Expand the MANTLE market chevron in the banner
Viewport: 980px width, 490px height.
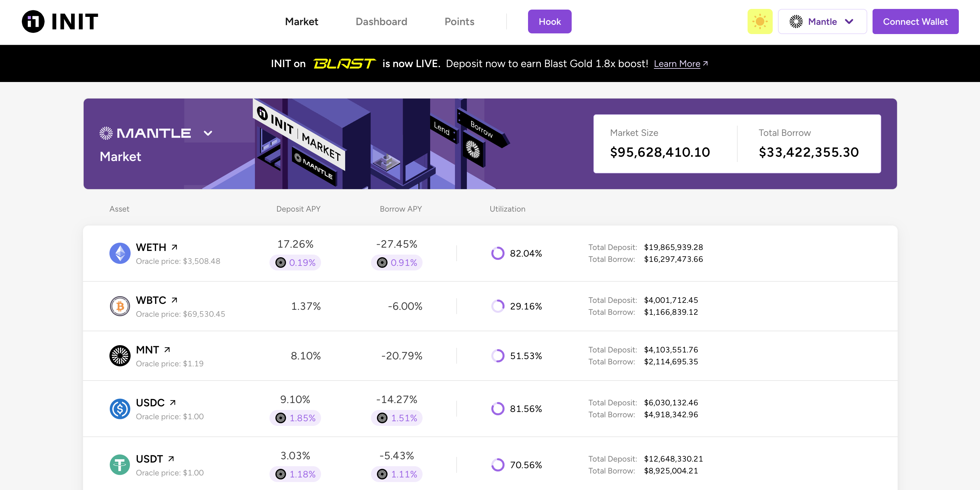point(207,133)
